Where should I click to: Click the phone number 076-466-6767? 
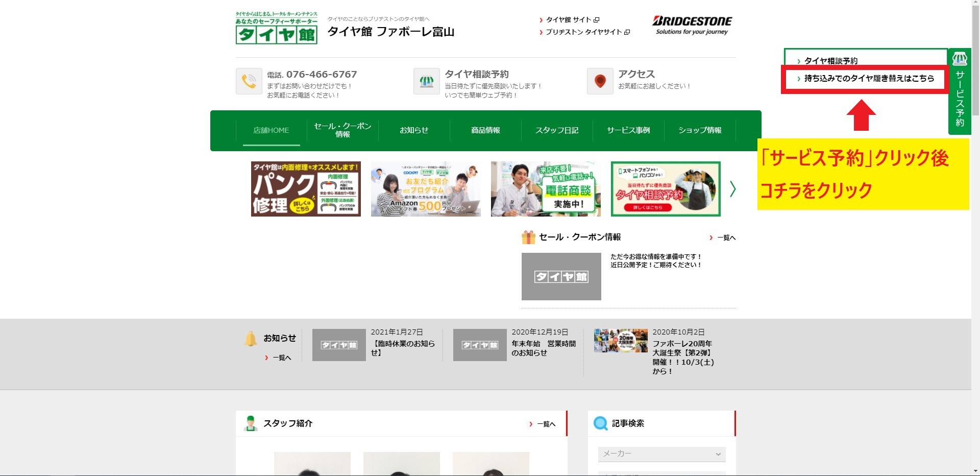[x=322, y=75]
